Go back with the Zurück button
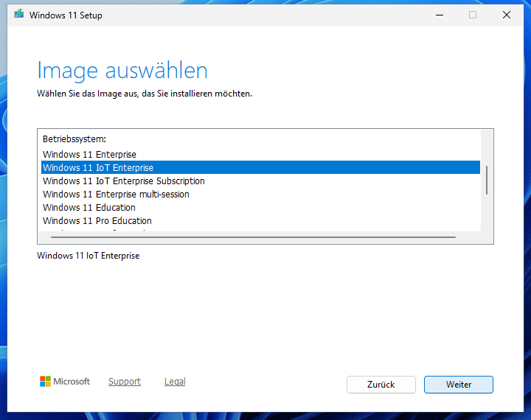531x420 pixels. click(x=381, y=385)
